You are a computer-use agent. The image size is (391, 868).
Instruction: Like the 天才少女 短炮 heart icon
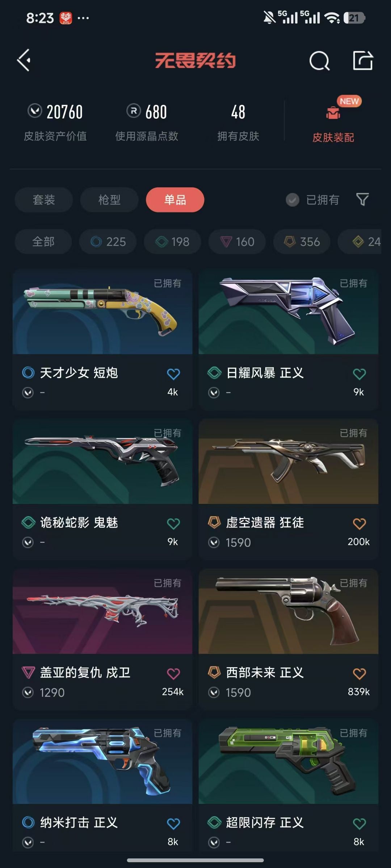pos(173,374)
